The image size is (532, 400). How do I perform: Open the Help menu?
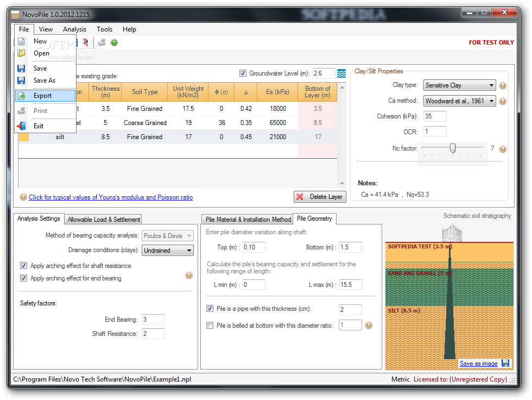tap(129, 29)
